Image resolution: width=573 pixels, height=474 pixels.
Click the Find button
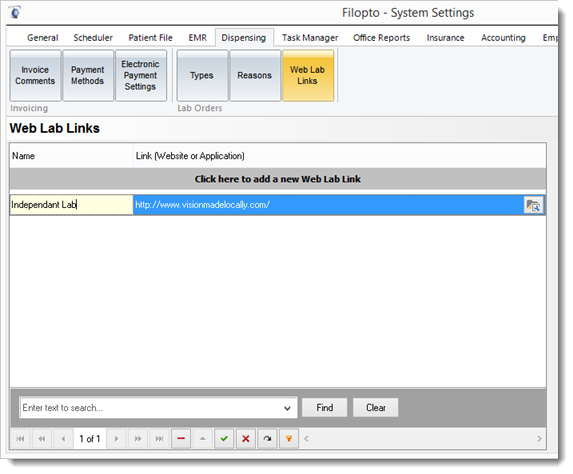(325, 407)
